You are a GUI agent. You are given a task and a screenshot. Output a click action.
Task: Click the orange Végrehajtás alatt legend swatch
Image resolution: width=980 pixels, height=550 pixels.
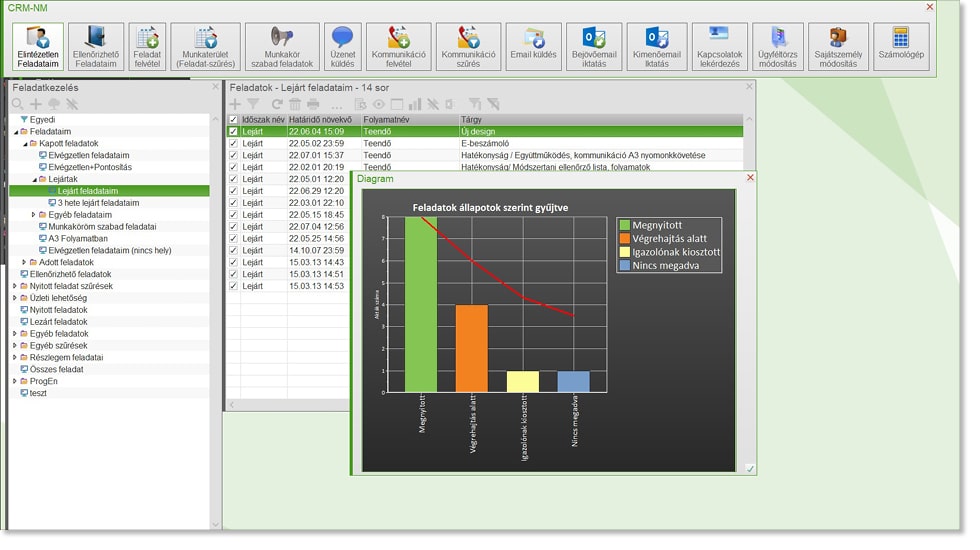pyautogui.click(x=624, y=238)
